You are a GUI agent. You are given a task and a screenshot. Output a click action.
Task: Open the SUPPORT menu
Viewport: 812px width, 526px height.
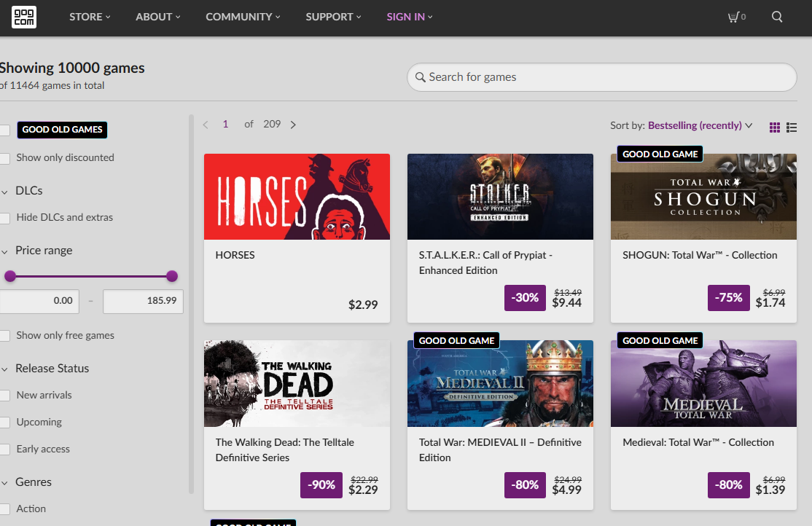[333, 17]
